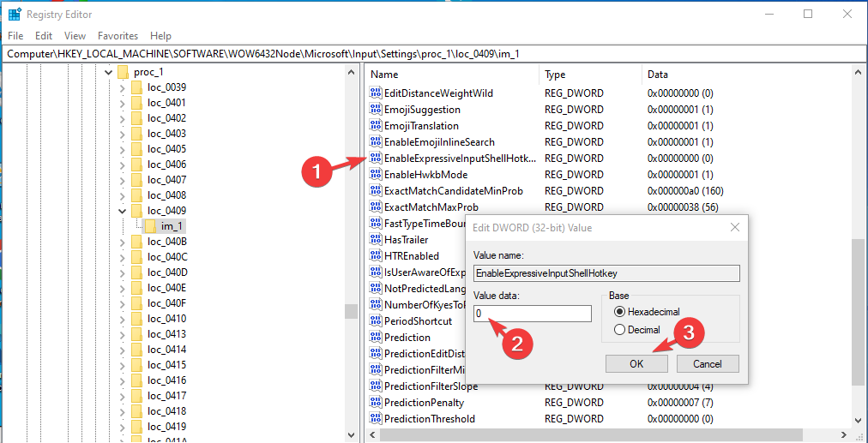
Task: Cancel the Edit DWORD dialog
Action: pyautogui.click(x=708, y=364)
